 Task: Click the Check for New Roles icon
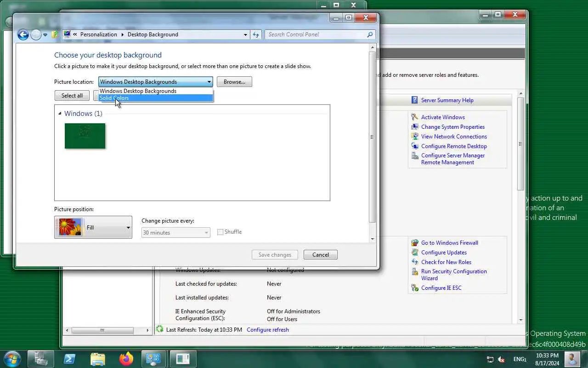(x=414, y=262)
